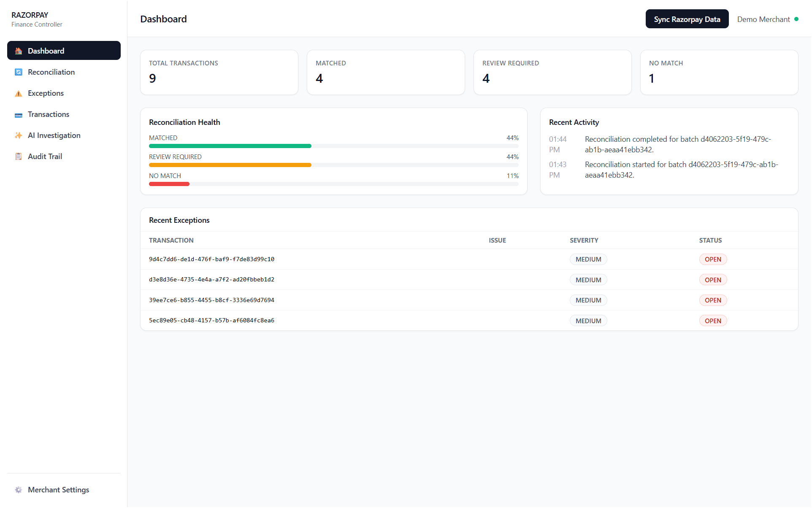Click OPEN status in the 39ee7ce6 row
Viewport: 812px width, 508px height.
(x=713, y=300)
